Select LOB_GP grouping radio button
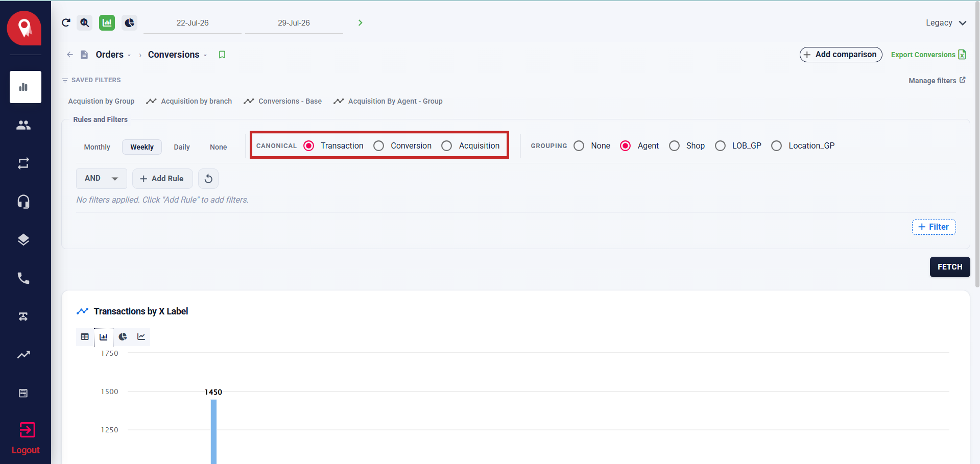The width and height of the screenshot is (980, 464). (720, 146)
